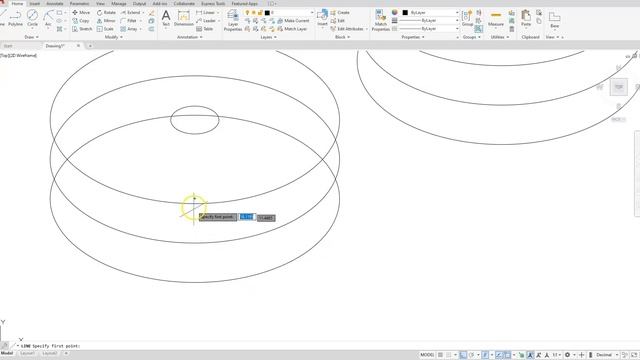Image resolution: width=640 pixels, height=360 pixels.
Task: Select the Circle tool
Action: pyautogui.click(x=32, y=18)
